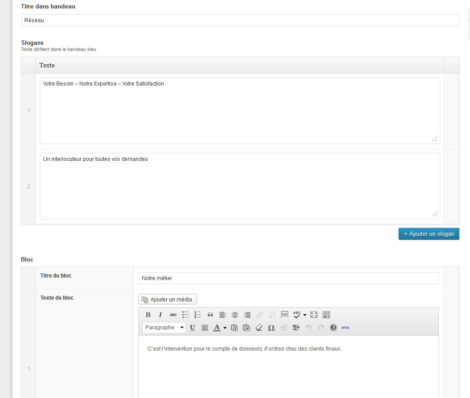Grab the first slogan textarea resize handle
Viewport: 470px width, 398px height.
click(x=435, y=139)
